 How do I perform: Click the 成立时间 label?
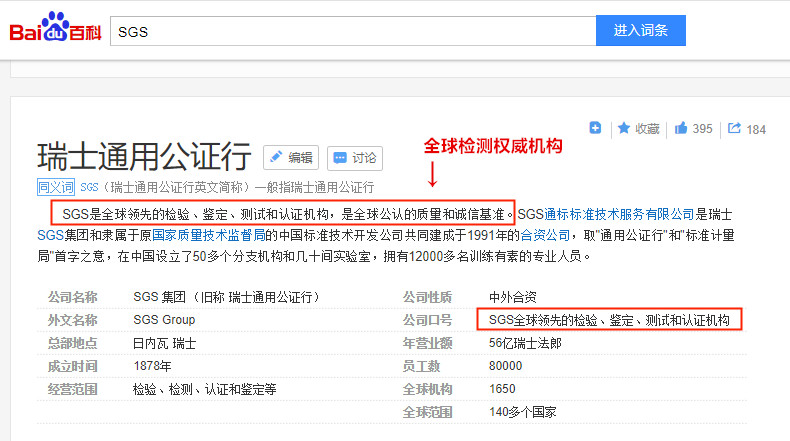coord(73,366)
